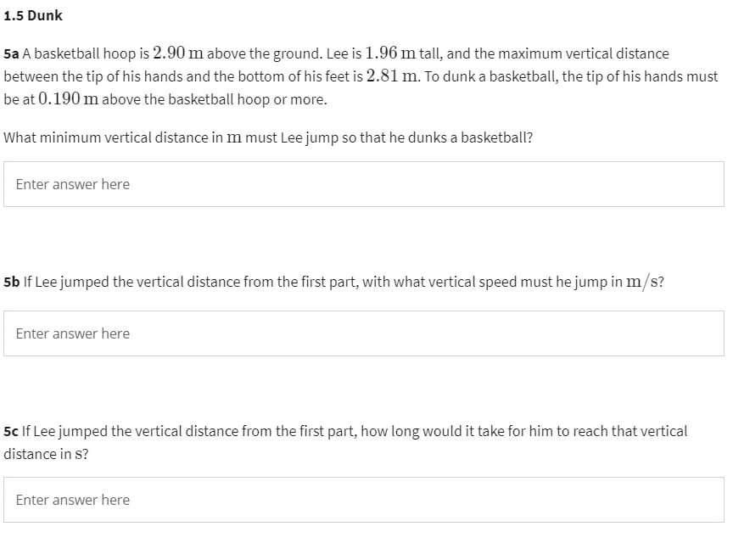Viewport: 733px width, 560px height.
Task: Click the answer field for question 5c
Action: point(365,500)
